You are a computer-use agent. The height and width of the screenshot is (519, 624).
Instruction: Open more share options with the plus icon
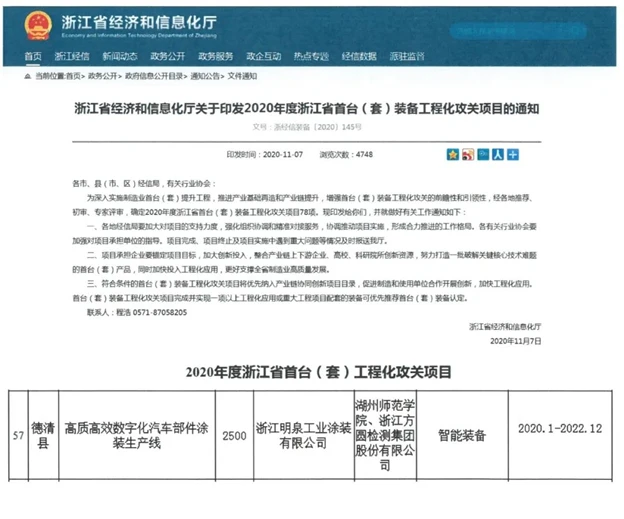512,155
